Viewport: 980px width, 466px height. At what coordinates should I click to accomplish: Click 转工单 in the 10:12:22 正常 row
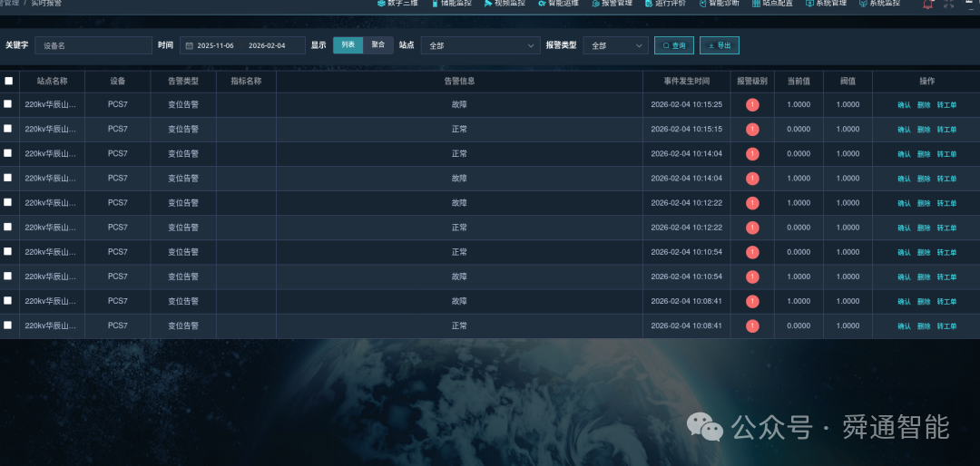(946, 228)
